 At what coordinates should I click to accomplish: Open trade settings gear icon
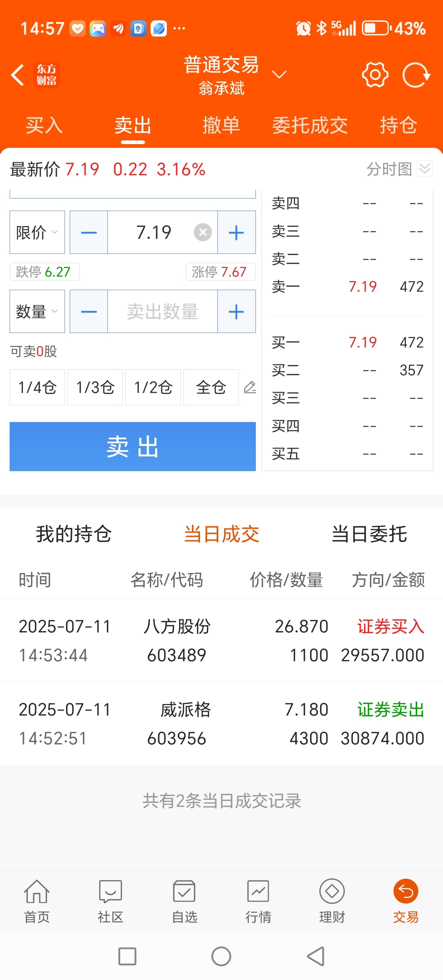375,75
